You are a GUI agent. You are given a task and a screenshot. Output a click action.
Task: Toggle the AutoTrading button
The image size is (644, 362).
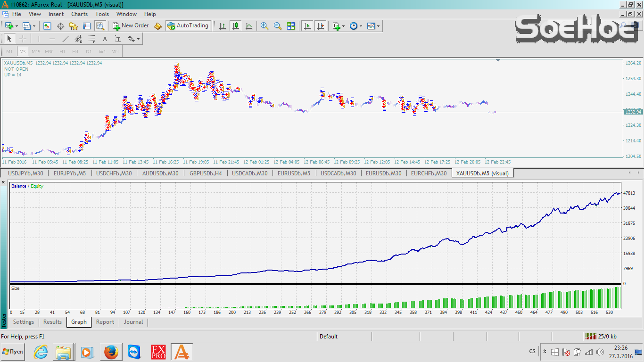pos(188,26)
